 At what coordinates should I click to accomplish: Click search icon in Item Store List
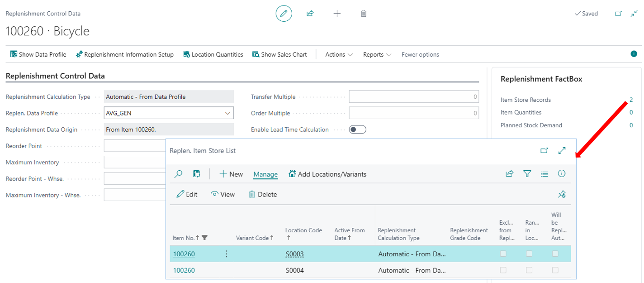(x=179, y=174)
